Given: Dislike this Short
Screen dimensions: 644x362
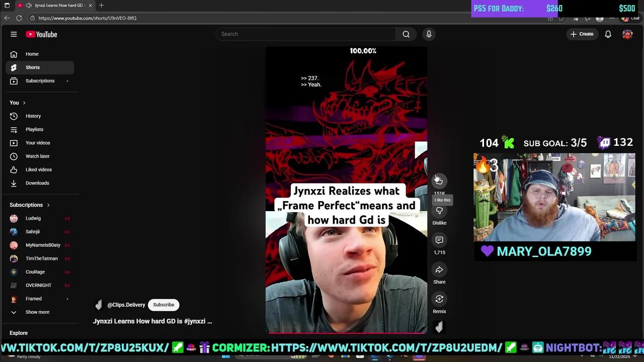Looking at the screenshot, I should point(439,211).
